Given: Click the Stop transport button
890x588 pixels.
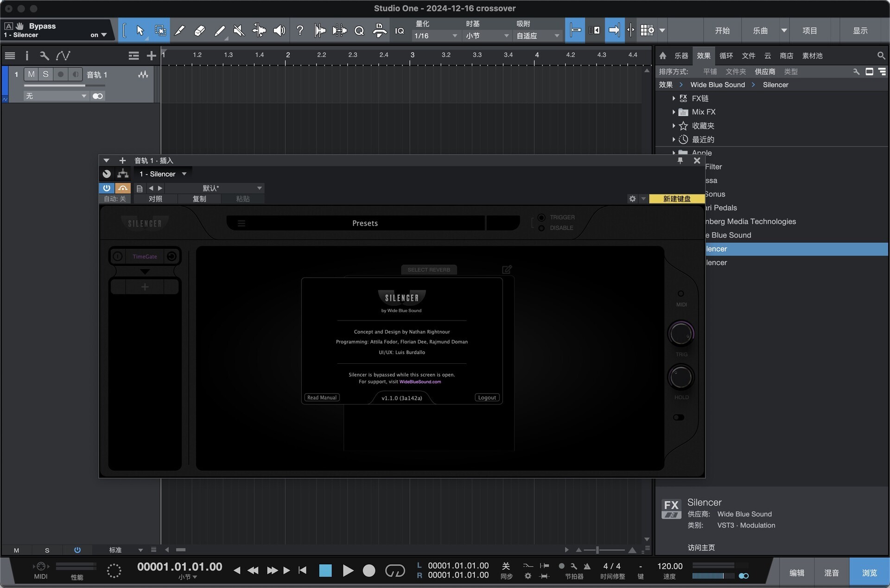Looking at the screenshot, I should pos(325,571).
